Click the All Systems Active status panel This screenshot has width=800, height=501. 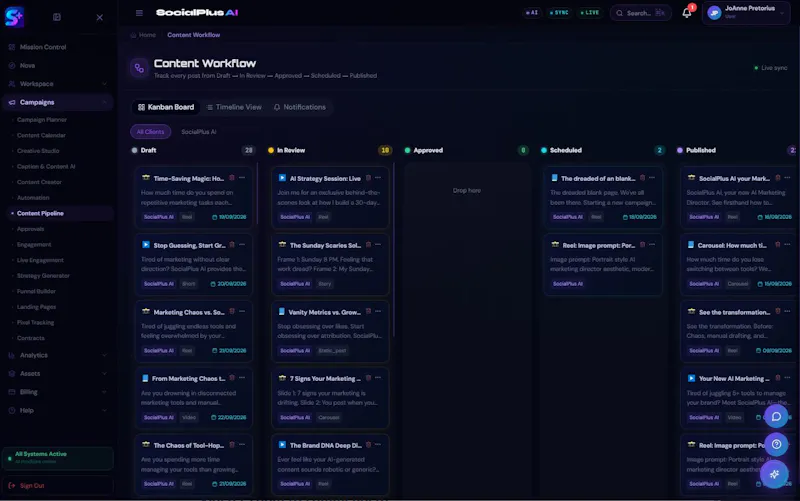(x=58, y=458)
